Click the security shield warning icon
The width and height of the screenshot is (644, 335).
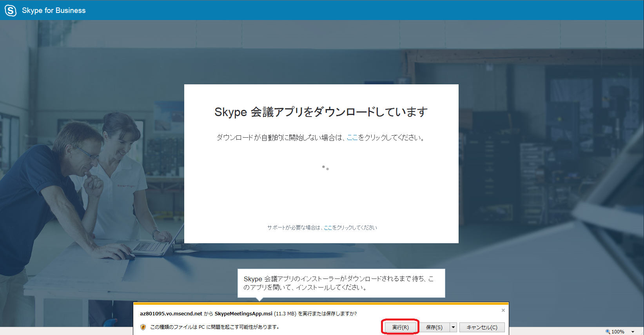pyautogui.click(x=143, y=327)
